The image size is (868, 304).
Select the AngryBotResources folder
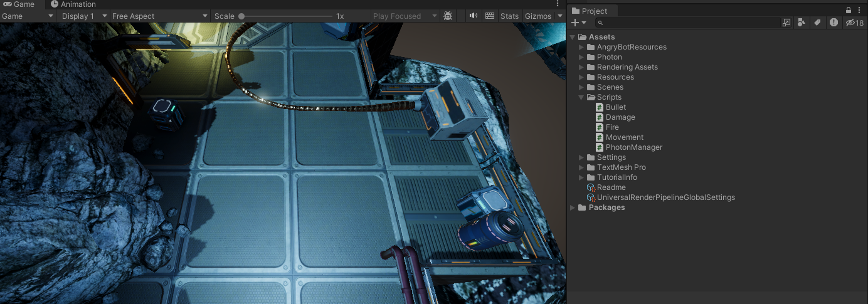pyautogui.click(x=627, y=47)
